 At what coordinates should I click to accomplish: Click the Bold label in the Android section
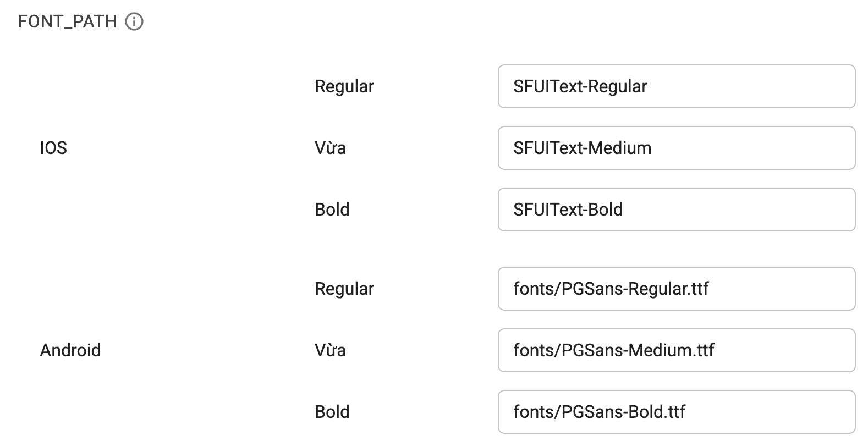(x=332, y=412)
